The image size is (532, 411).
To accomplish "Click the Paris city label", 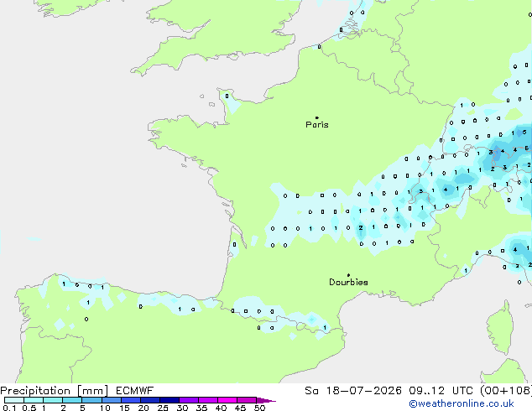I will (317, 125).
